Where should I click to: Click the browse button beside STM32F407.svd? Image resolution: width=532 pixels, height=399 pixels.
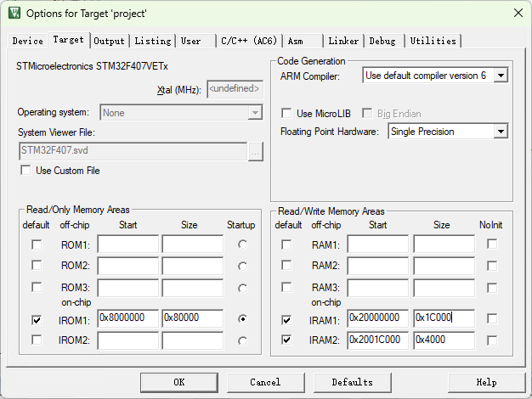[255, 152]
